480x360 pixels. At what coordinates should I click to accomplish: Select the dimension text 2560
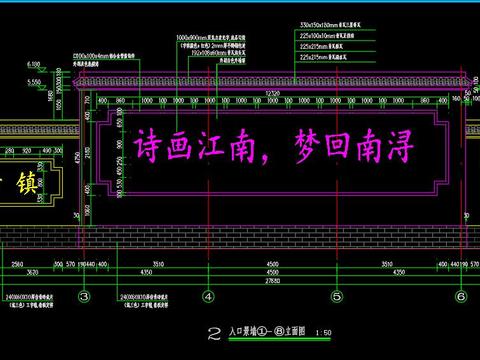tap(17, 264)
